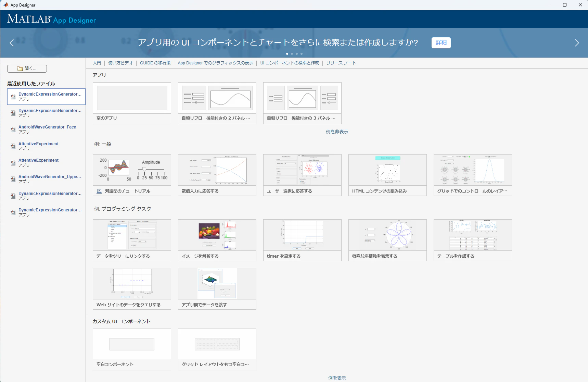588x382 pixels.
Task: Open the 入門 link
Action: (97, 63)
